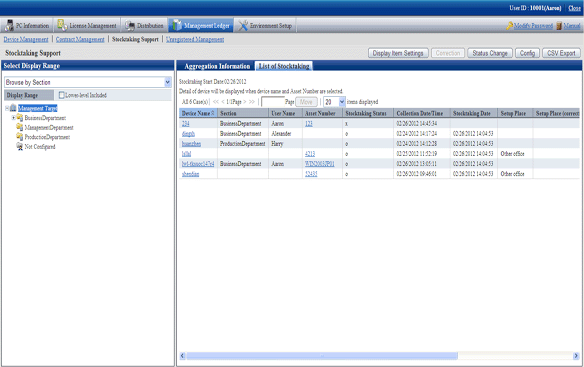The height and width of the screenshot is (367, 584).
Task: Click the page number input field
Action: [x=273, y=102]
